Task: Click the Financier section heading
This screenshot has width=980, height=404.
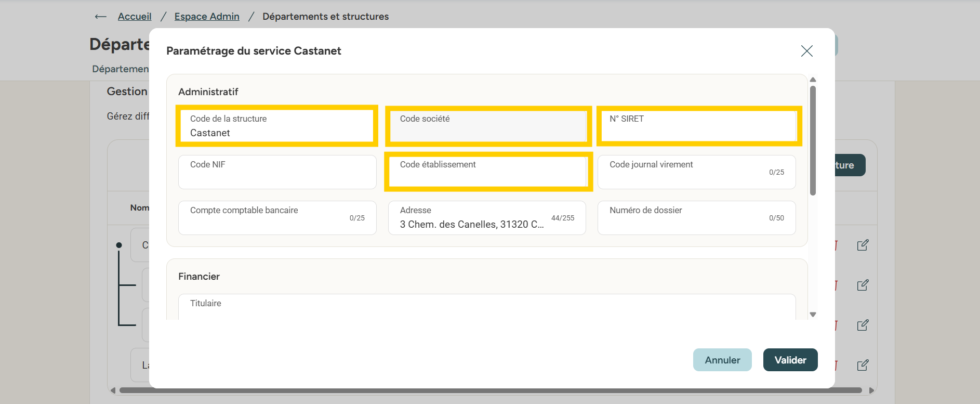Action: tap(199, 276)
